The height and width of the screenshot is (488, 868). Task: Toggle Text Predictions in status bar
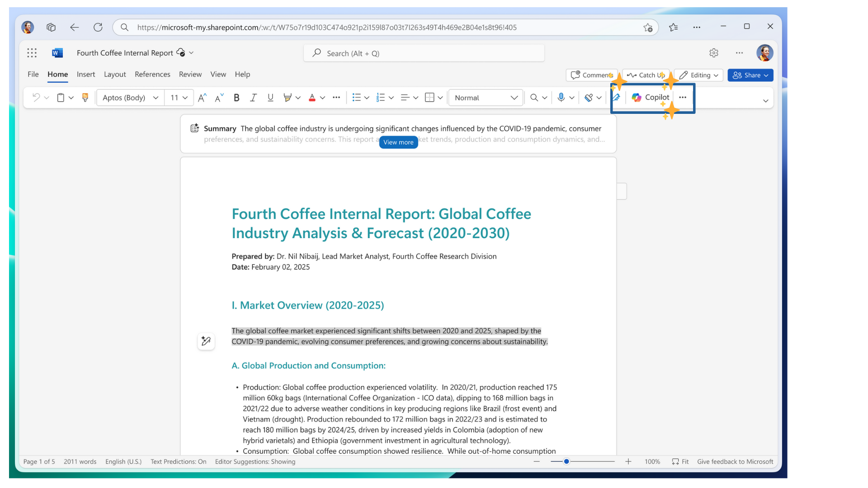178,461
